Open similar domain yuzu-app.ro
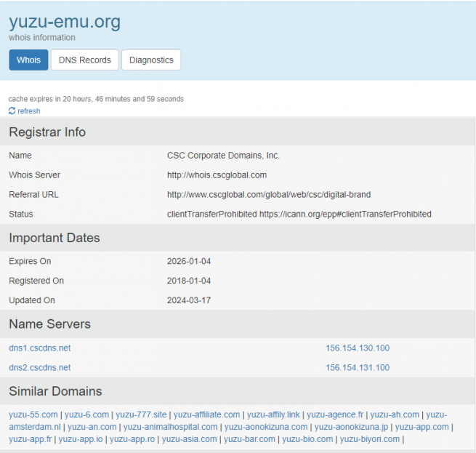Image resolution: width=476 pixels, height=453 pixels. tap(132, 439)
